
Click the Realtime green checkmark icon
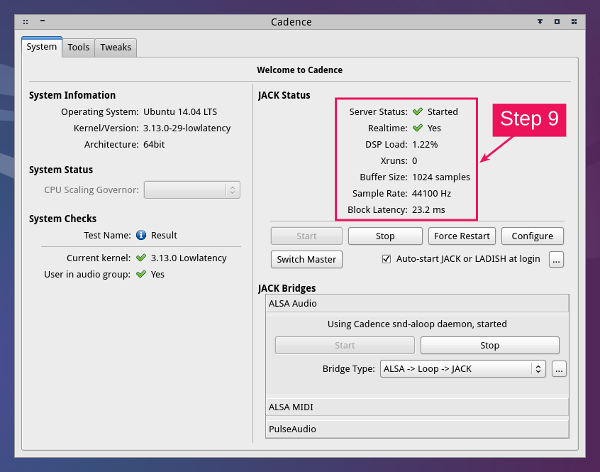[417, 128]
